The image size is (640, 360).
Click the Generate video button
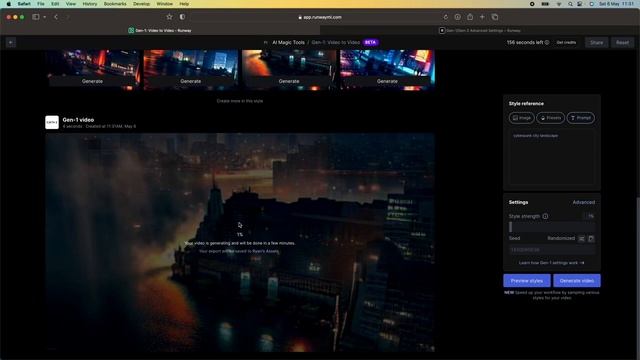577,281
